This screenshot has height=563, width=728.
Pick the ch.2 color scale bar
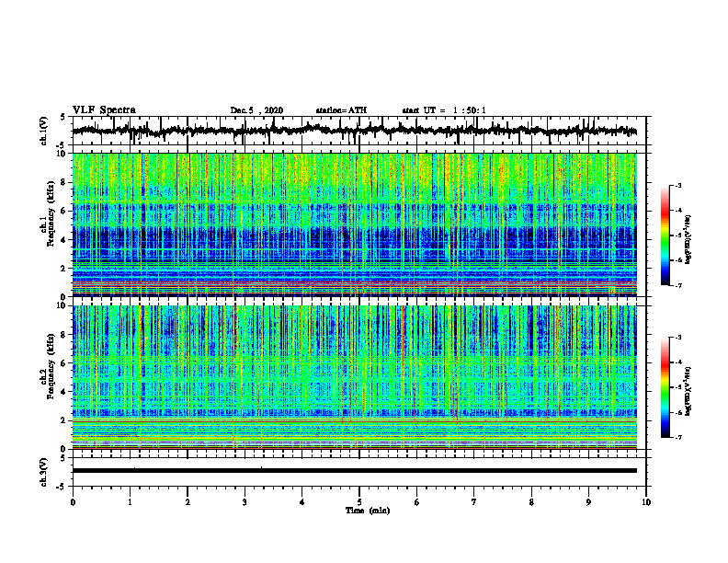coord(665,387)
